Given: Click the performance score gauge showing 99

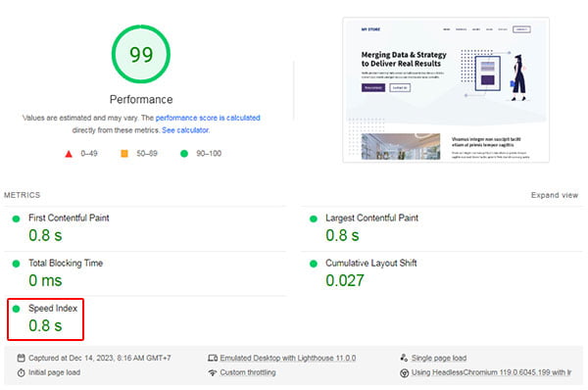Looking at the screenshot, I should (x=141, y=54).
